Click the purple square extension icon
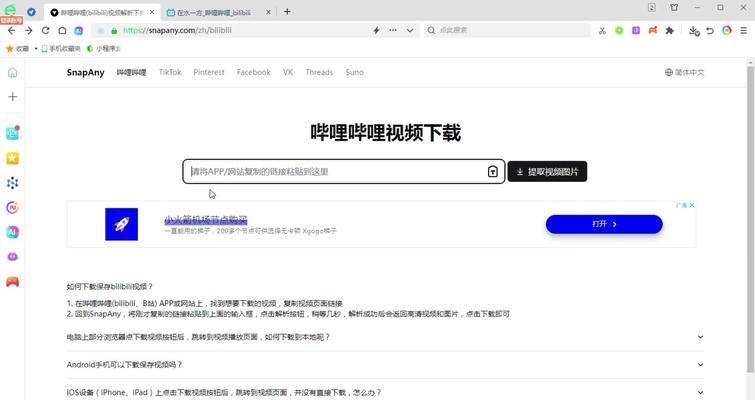 click(636, 30)
